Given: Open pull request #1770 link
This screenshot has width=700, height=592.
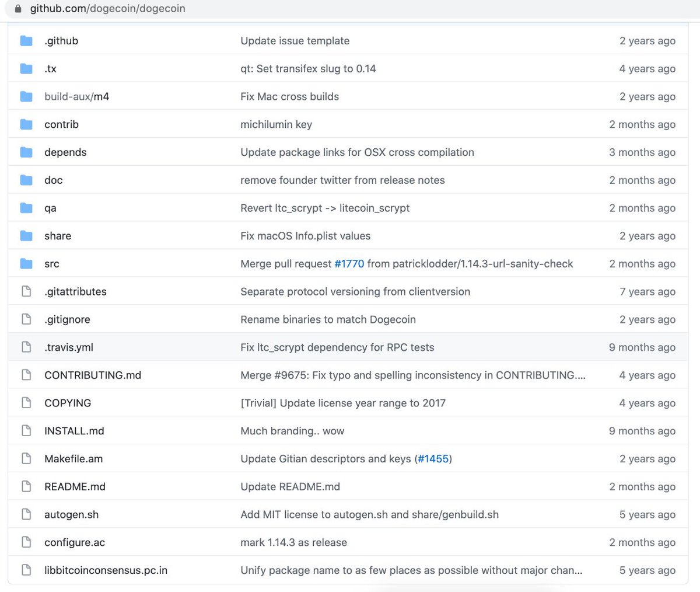Looking at the screenshot, I should (x=349, y=264).
